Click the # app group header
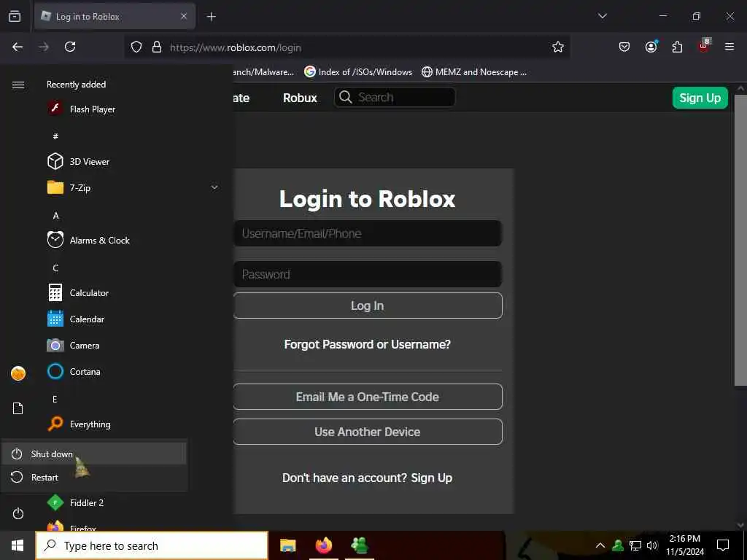This screenshot has height=560, width=747. [55, 136]
